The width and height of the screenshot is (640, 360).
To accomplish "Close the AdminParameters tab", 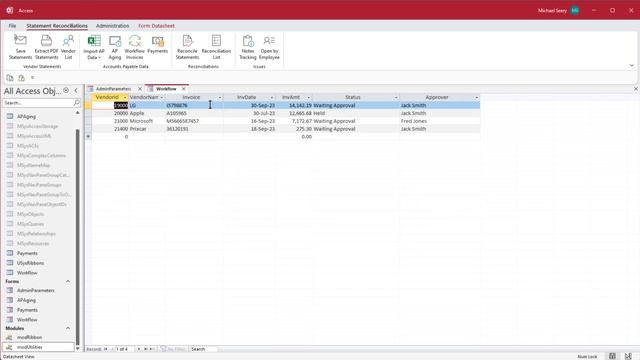I will pos(140,89).
